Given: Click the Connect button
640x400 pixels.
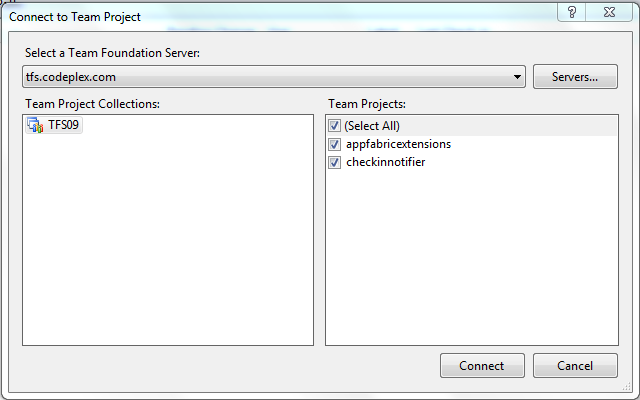Looking at the screenshot, I should coord(482,366).
